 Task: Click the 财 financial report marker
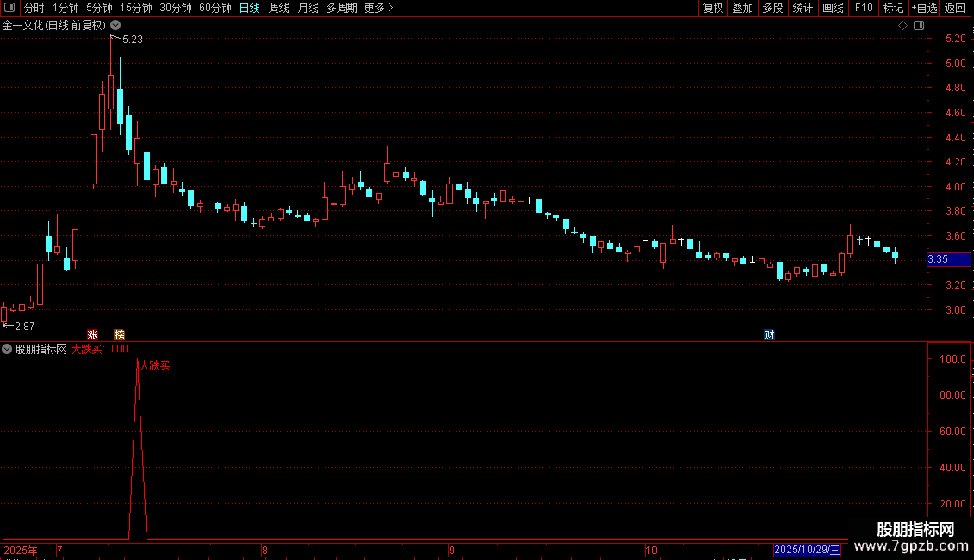[769, 335]
